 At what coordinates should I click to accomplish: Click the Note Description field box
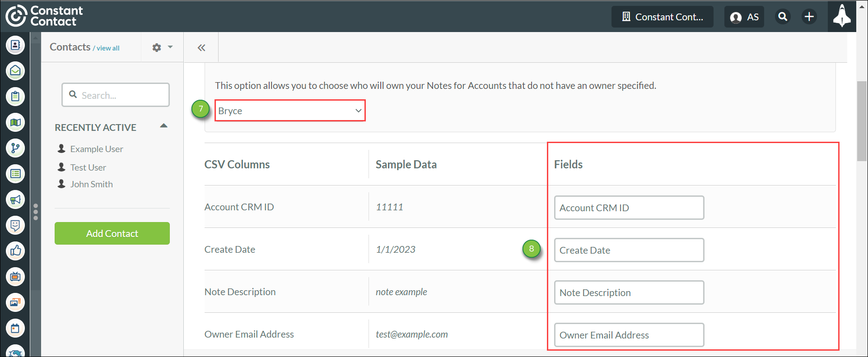pyautogui.click(x=629, y=292)
